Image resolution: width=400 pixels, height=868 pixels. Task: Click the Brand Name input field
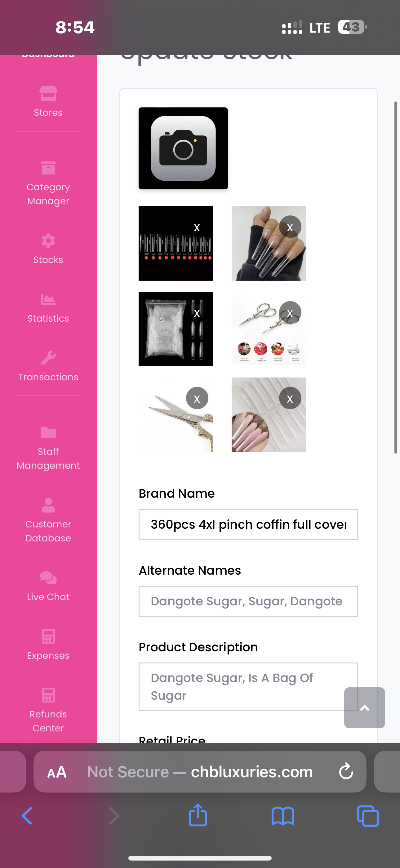click(x=248, y=524)
